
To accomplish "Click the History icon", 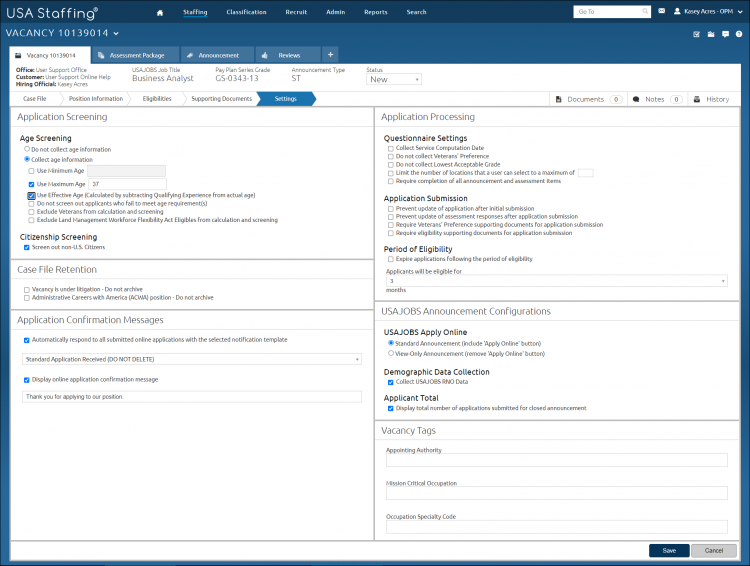I will [697, 100].
